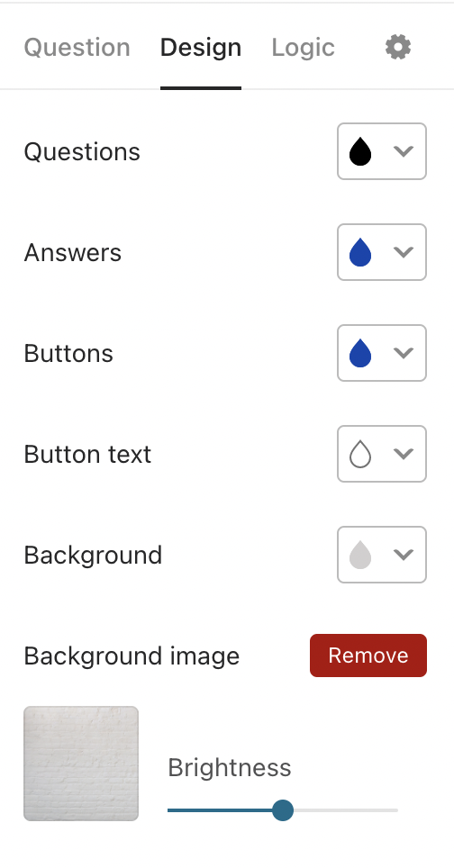Expand the Answers color chevron
The width and height of the screenshot is (454, 868).
point(404,252)
